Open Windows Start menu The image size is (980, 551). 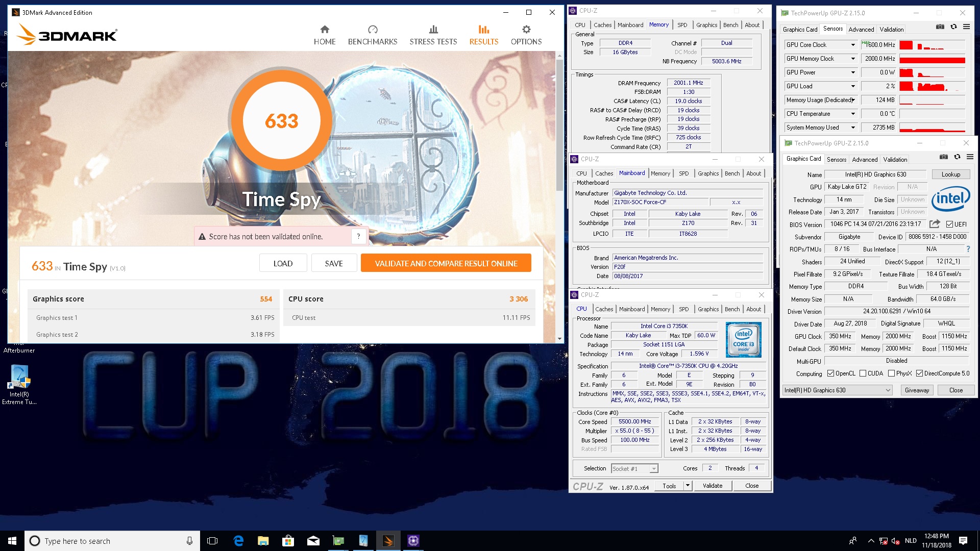12,541
